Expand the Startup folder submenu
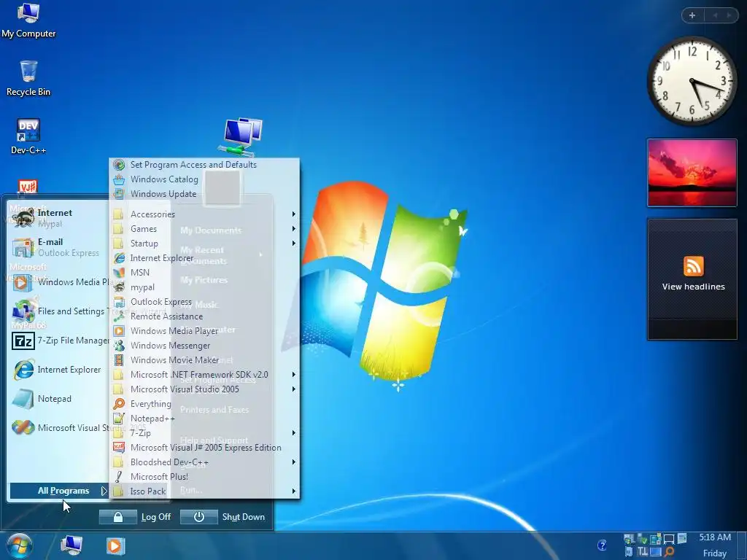Image resolution: width=747 pixels, height=560 pixels. (x=204, y=244)
